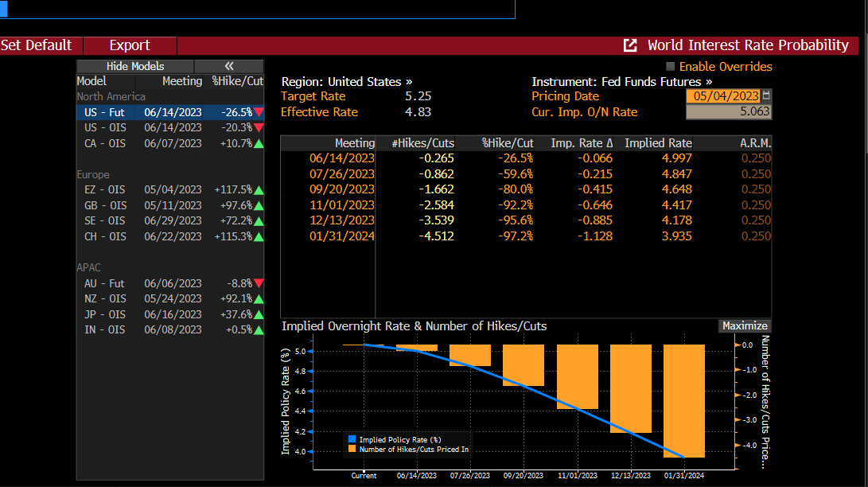Click the blue Implied Policy Rate legend swatch

point(352,439)
